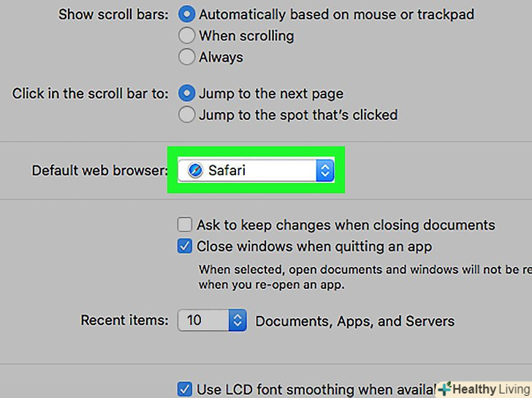Toggle 'Use LCD font smoothing' checkbox

click(186, 389)
